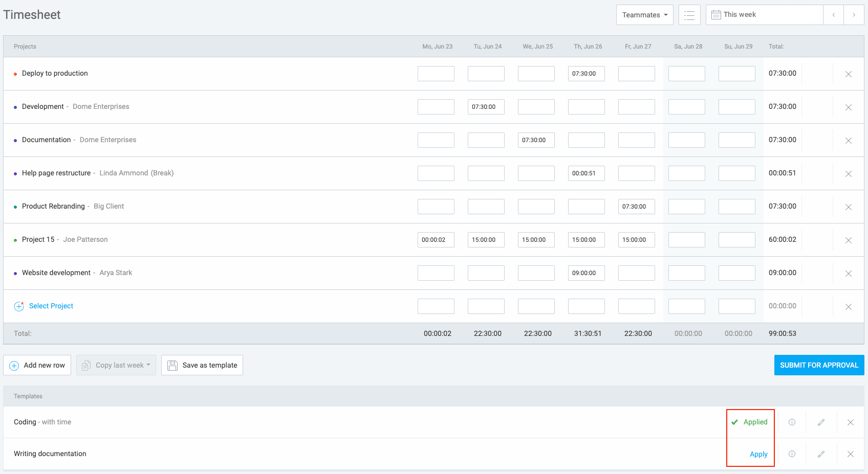The image size is (868, 474).
Task: Click info icon on Writing documentation template
Action: point(792,454)
